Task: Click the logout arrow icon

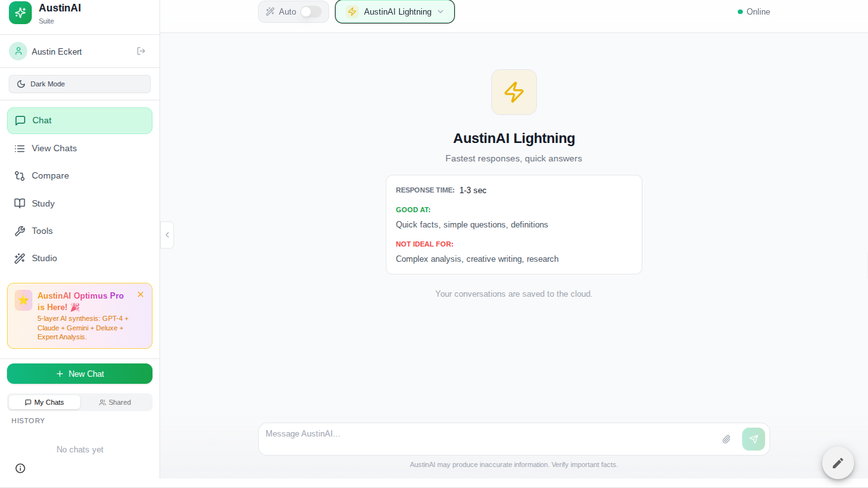Action: (x=141, y=51)
